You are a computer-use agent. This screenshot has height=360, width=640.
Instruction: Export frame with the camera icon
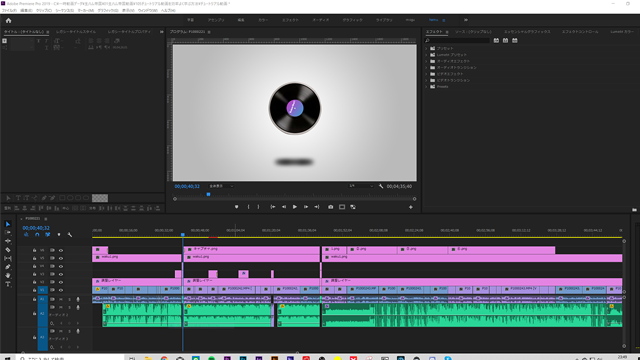click(331, 207)
